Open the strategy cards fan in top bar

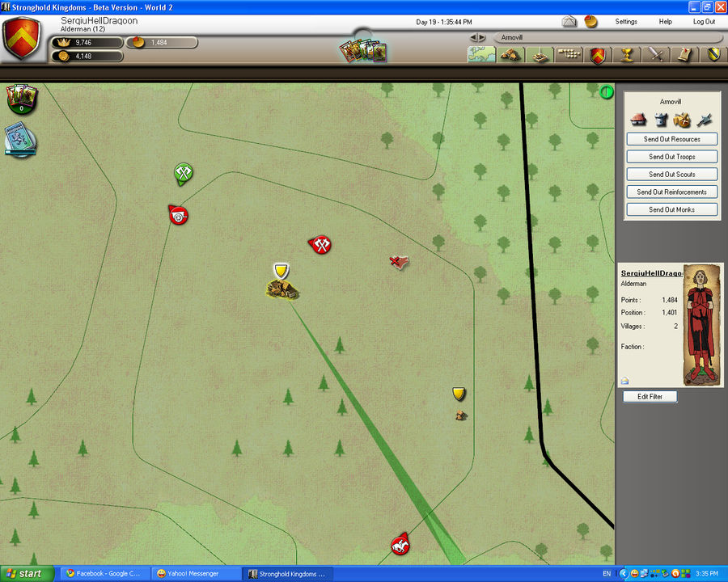click(363, 51)
